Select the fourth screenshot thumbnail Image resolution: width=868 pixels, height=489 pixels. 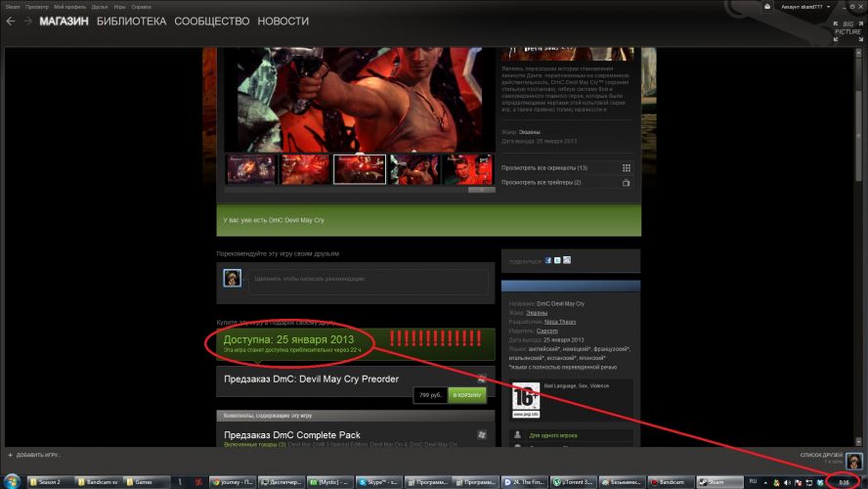tap(413, 169)
